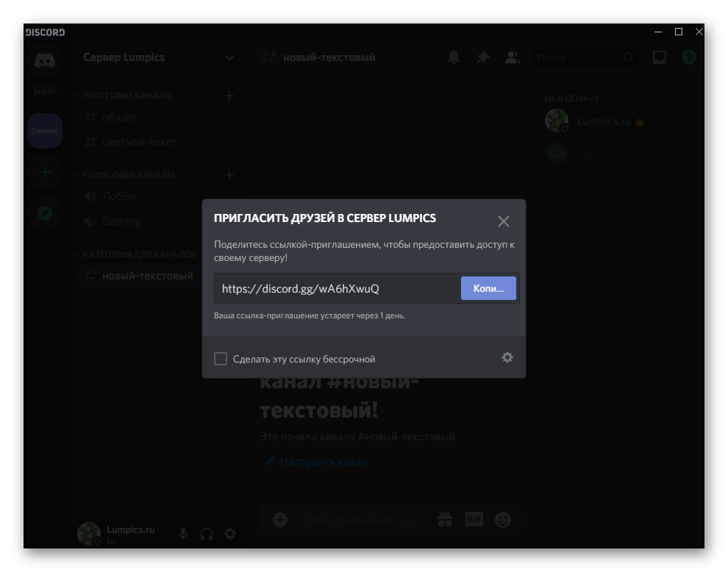Show pinned messages pin icon

pyautogui.click(x=483, y=57)
